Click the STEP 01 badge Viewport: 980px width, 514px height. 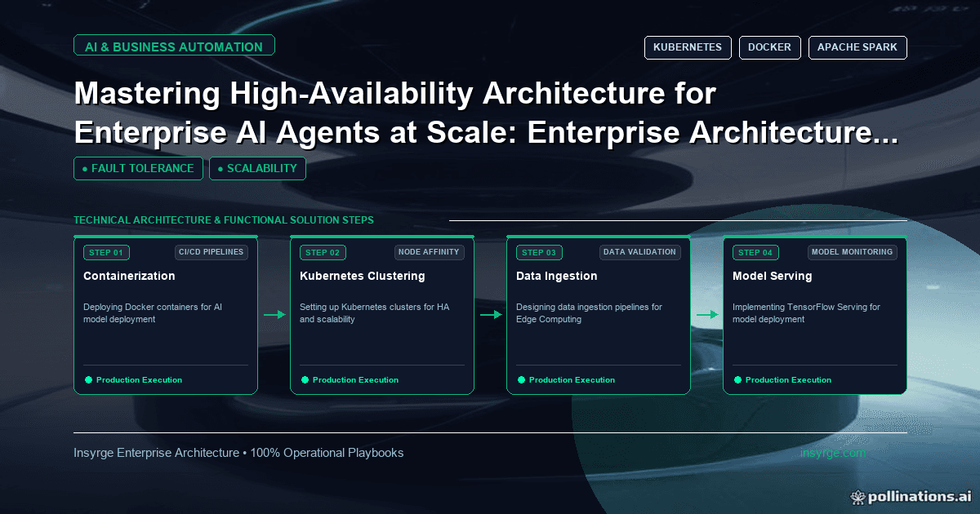[106, 252]
